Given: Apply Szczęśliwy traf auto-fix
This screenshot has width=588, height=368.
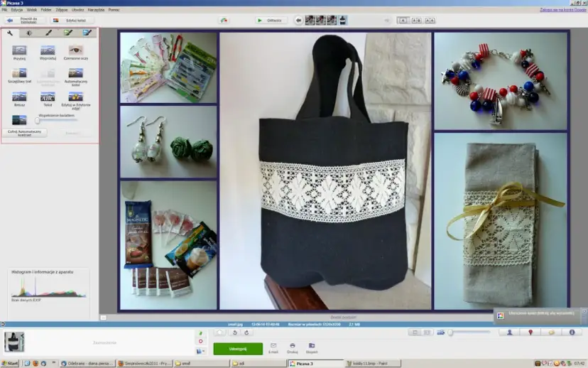Looking at the screenshot, I should coord(19,74).
